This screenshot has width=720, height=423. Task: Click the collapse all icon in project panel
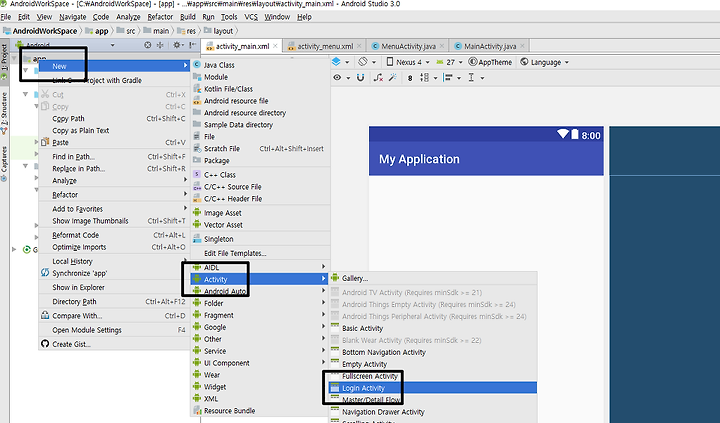160,45
